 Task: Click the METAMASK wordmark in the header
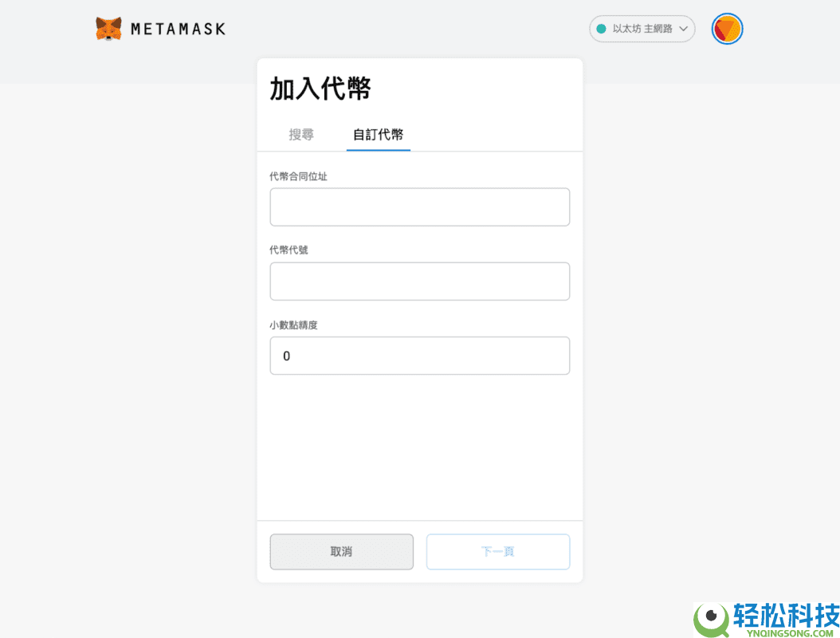(x=176, y=28)
